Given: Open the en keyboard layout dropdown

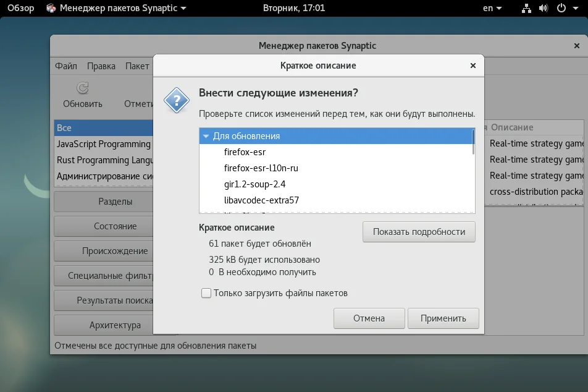Looking at the screenshot, I should (492, 8).
